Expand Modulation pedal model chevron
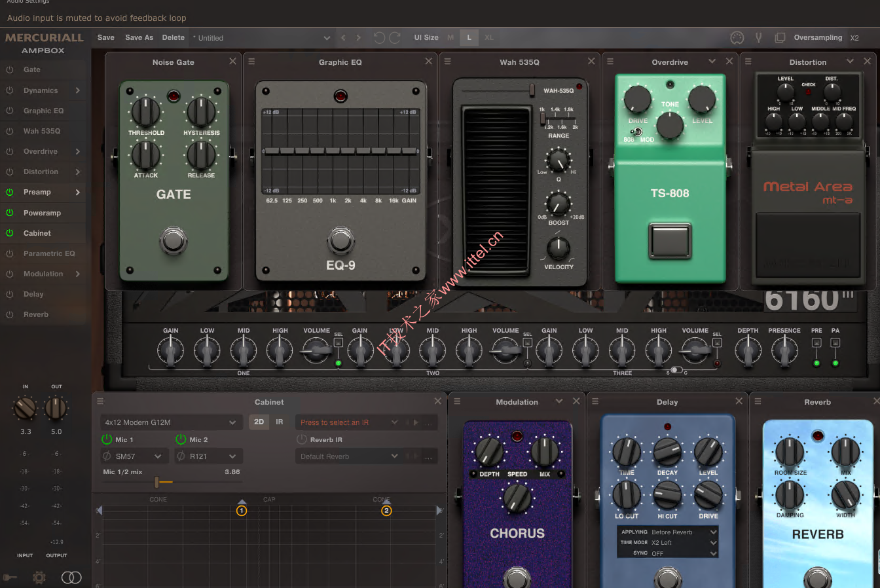880x588 pixels. (559, 401)
